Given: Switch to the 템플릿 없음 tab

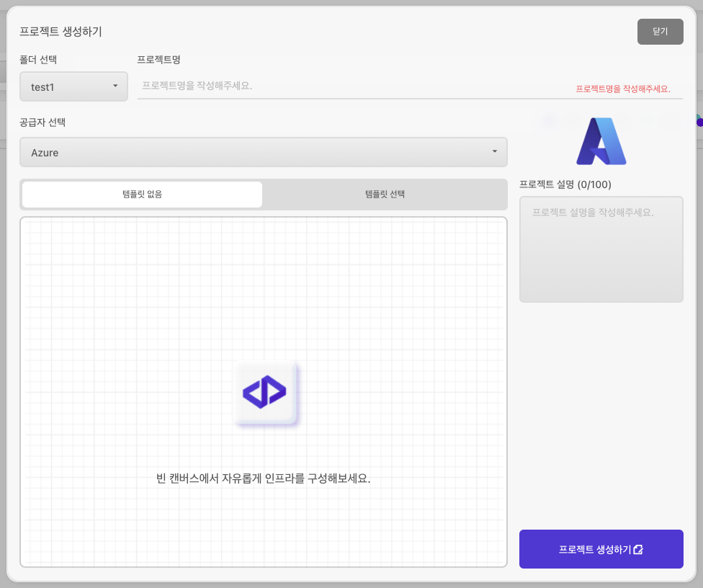Looking at the screenshot, I should coord(143,195).
